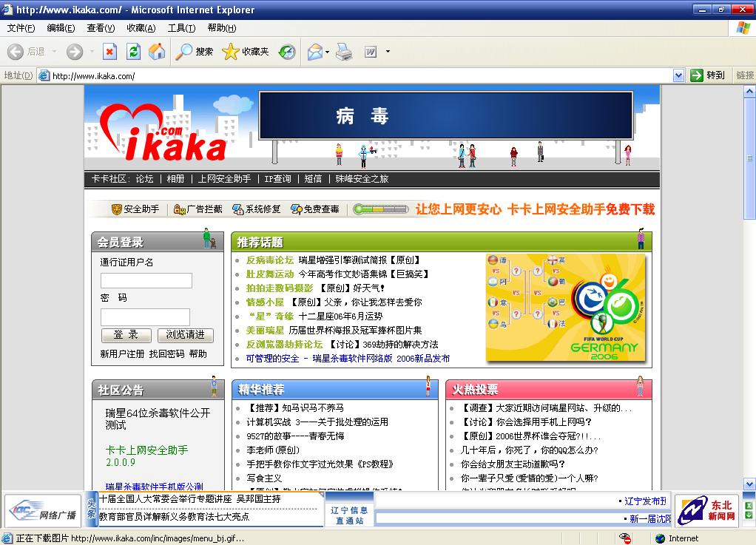Click the Windows flag logo throbber
The height and width of the screenshot is (545, 756).
(743, 28)
